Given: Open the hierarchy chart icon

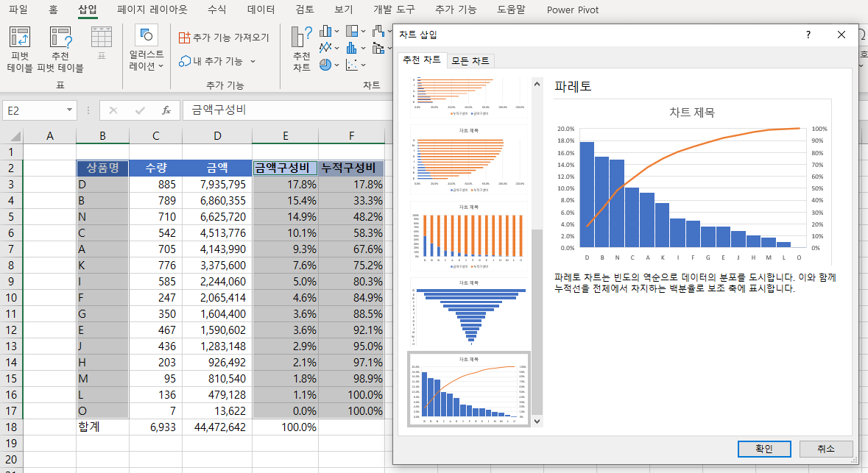Looking at the screenshot, I should coord(351,31).
